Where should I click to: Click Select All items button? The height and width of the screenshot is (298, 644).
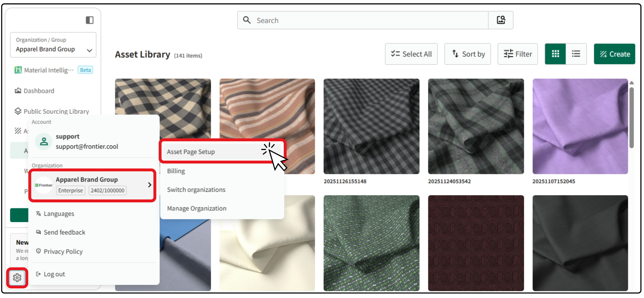[411, 54]
